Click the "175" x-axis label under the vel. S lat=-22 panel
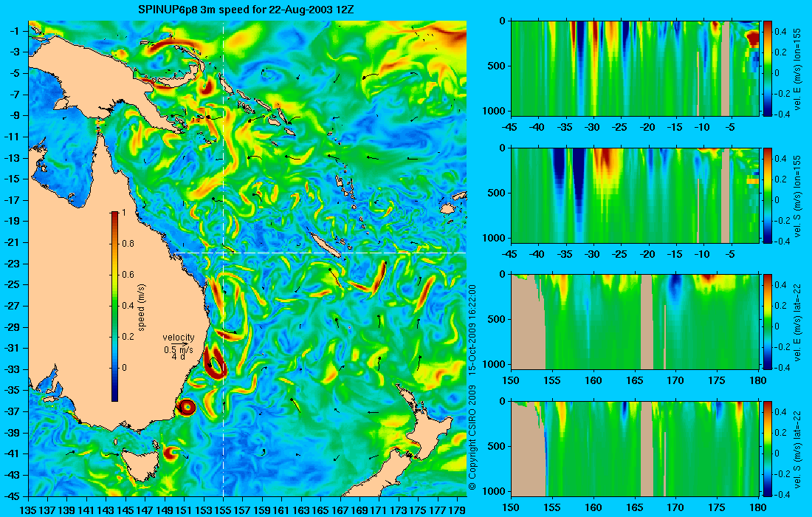Viewport: 812px width, 517px height. [717, 507]
